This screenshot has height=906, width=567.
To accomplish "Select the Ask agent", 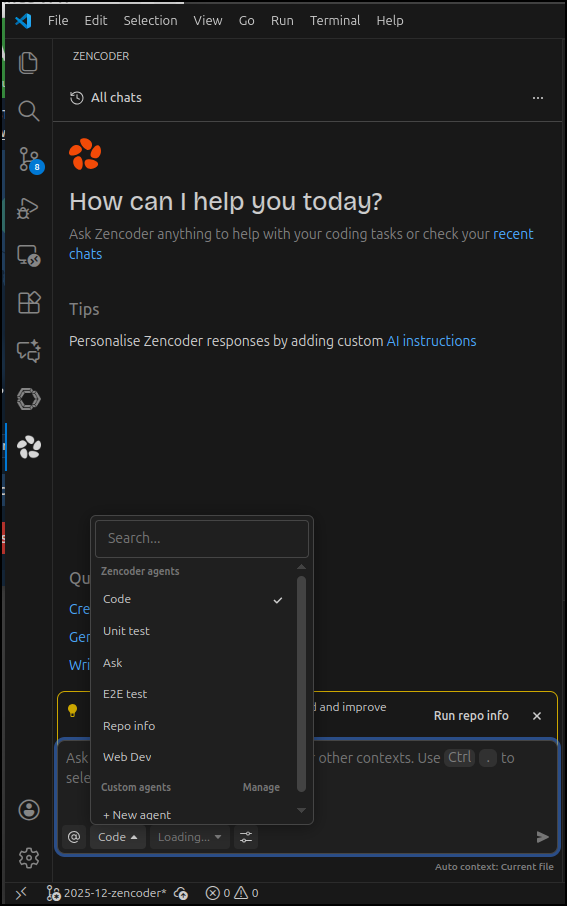I will (194, 663).
